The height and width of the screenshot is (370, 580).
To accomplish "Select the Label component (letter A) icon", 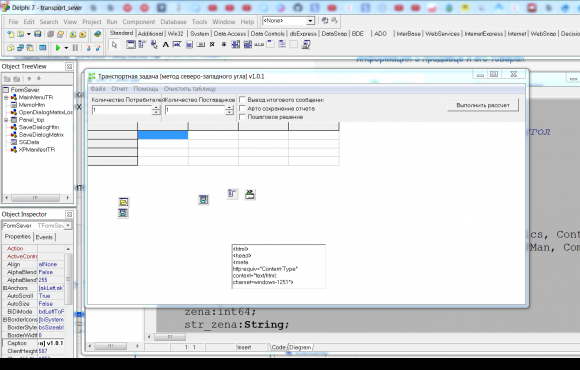I will tap(166, 45).
